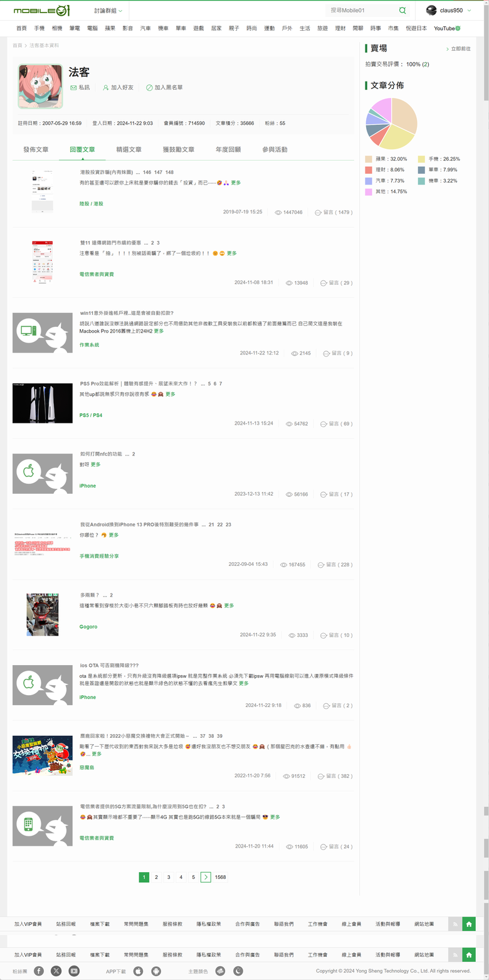Open the 精選文章 tab
The width and height of the screenshot is (489, 980).
(129, 150)
